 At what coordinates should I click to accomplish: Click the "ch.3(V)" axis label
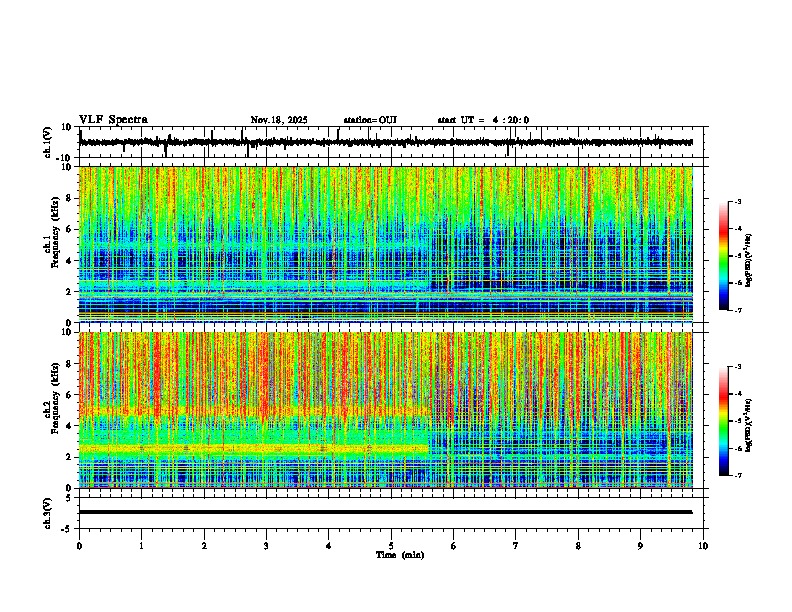click(x=48, y=513)
